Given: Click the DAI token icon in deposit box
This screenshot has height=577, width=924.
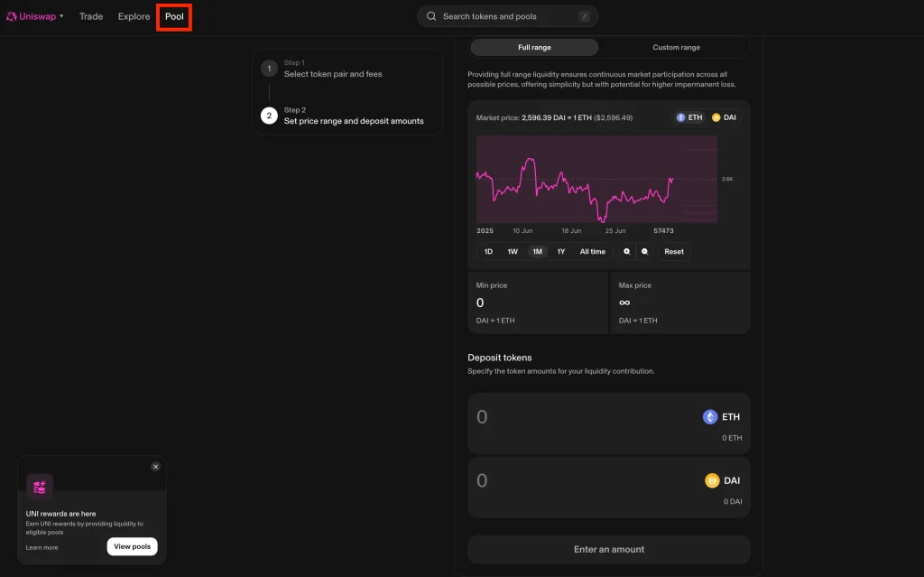Looking at the screenshot, I should 713,480.
